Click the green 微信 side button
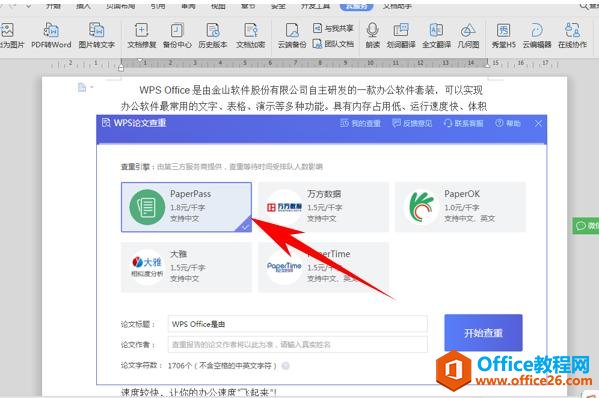This screenshot has height=398, width=599. pyautogui.click(x=586, y=226)
